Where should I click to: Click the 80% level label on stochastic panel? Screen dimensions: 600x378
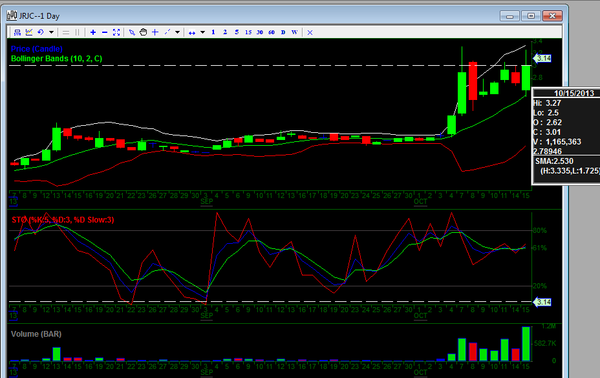[539, 231]
